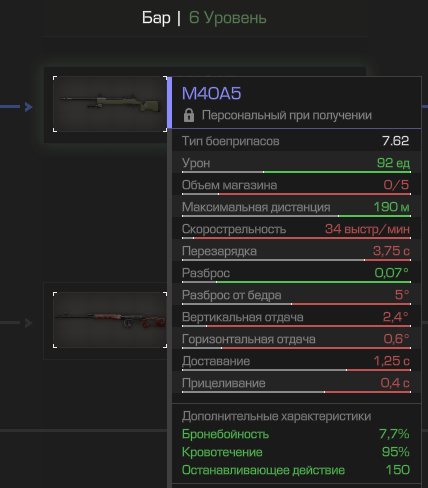
Task: Click the Бар header label
Action: click(156, 18)
